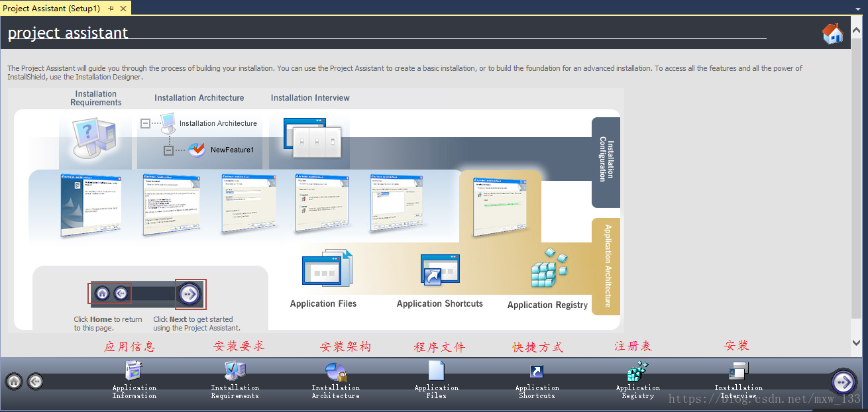Open Installation Architecture step in bottom bar
Screen dimensions: 868x412
(x=335, y=380)
